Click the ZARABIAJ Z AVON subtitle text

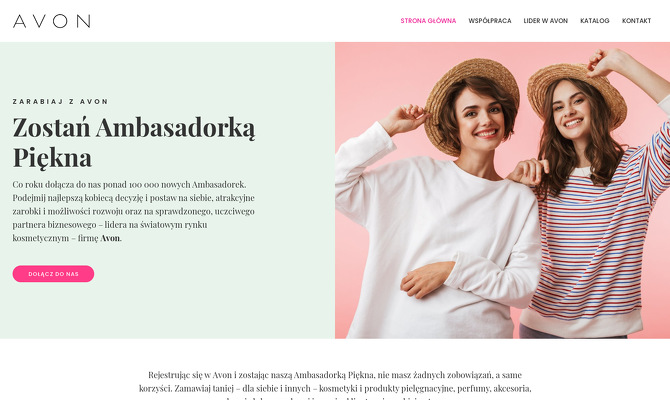click(61, 102)
